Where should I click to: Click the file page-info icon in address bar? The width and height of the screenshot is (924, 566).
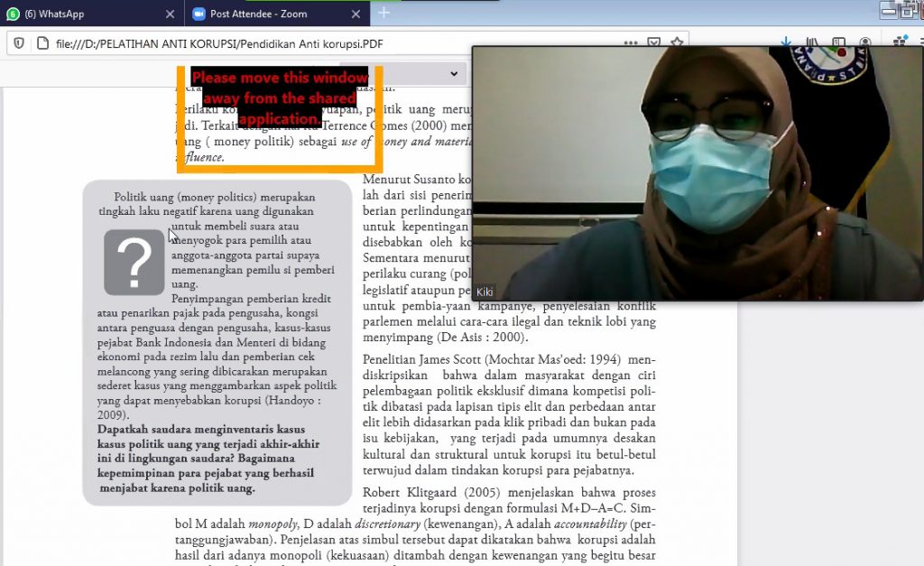pos(42,43)
